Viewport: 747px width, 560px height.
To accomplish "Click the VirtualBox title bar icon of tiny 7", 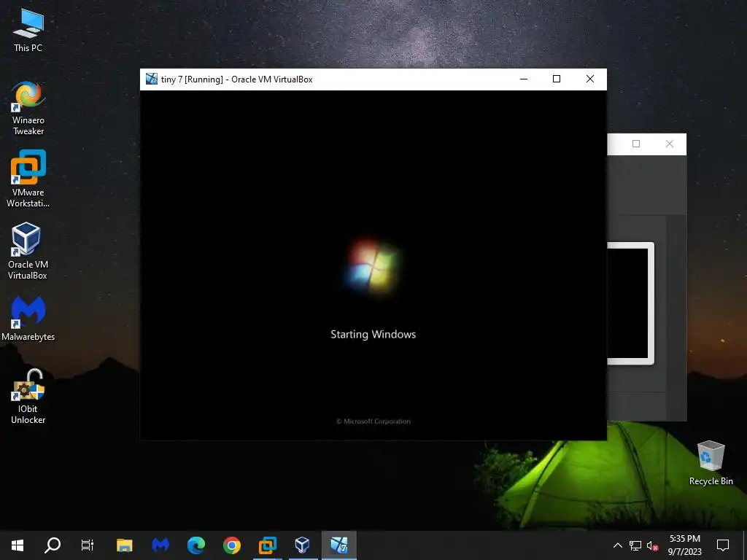I will (x=152, y=79).
